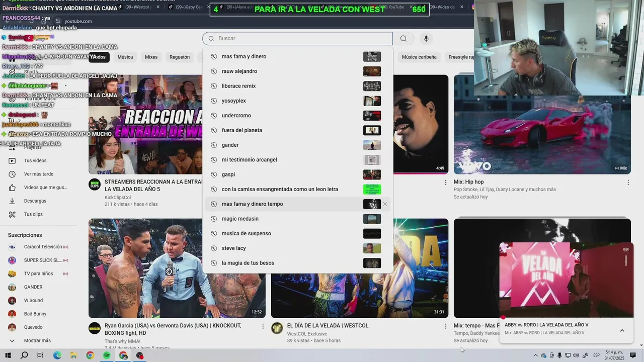
Task: Open the notification center icon
Action: click(633, 355)
